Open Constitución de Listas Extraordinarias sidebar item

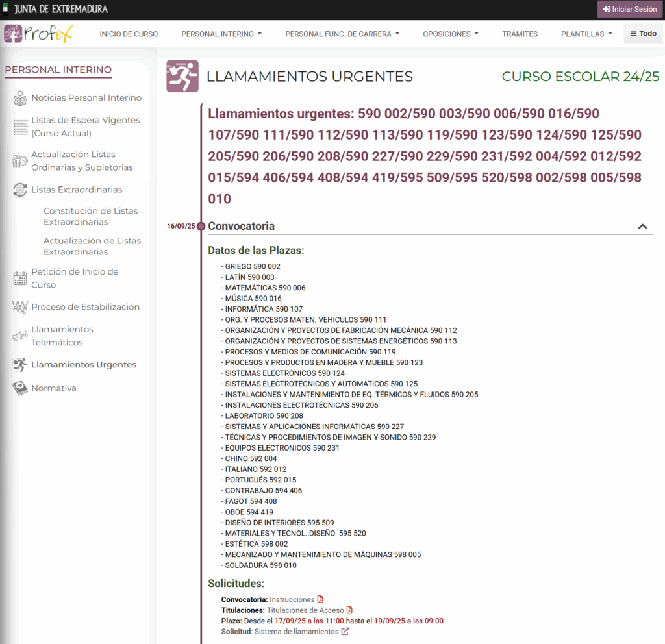tap(90, 216)
